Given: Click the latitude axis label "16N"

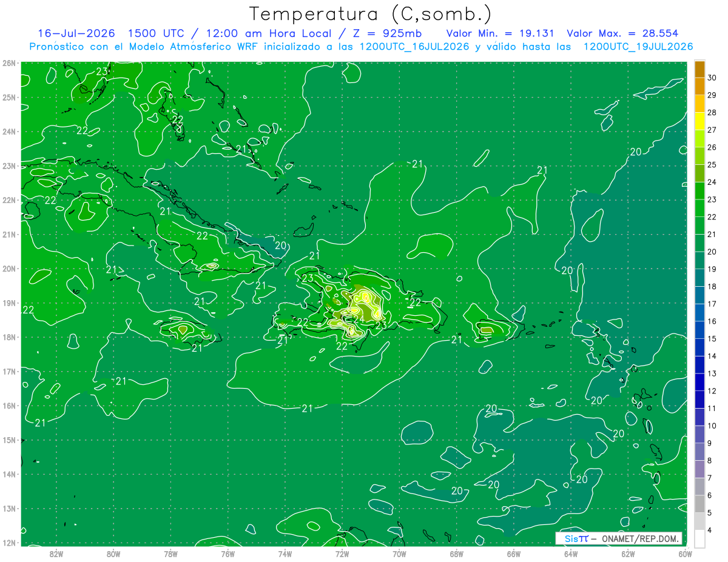Looking at the screenshot, I should (9, 406).
